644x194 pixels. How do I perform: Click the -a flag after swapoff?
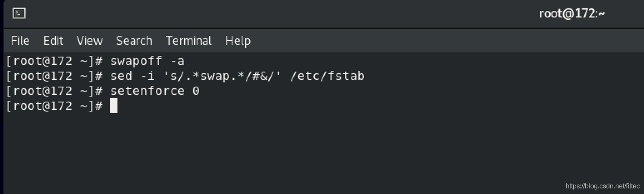177,61
